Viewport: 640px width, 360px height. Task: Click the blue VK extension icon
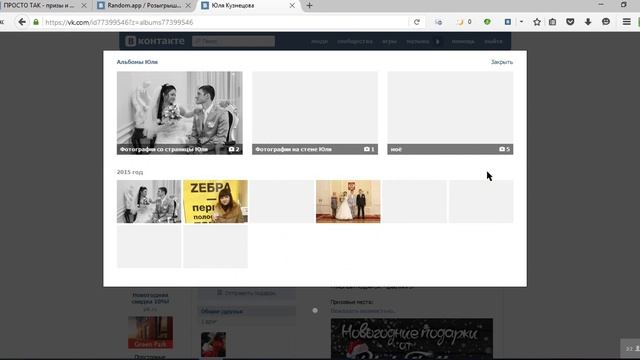[x=507, y=22]
